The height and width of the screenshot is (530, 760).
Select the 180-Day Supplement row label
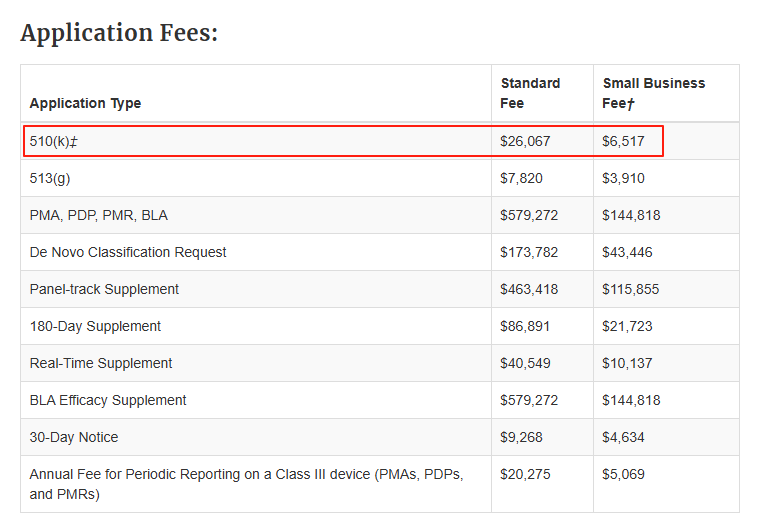[95, 326]
